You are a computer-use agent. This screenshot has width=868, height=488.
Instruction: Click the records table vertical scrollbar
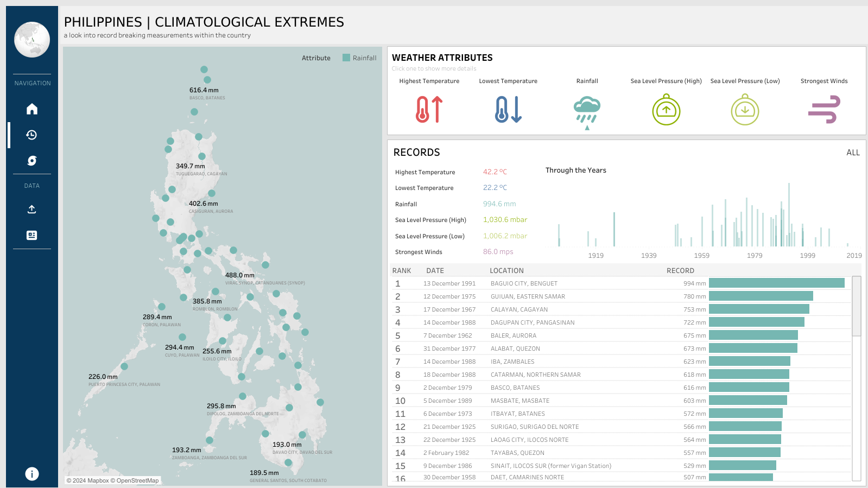[x=856, y=307]
